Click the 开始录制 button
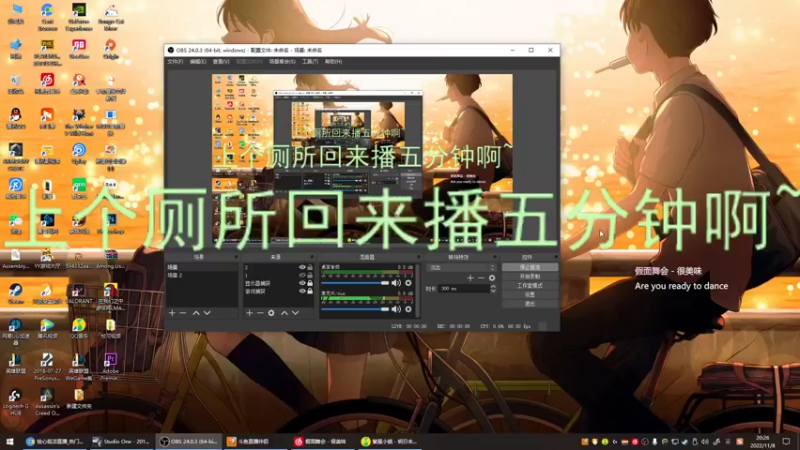800x450 pixels. [530, 277]
